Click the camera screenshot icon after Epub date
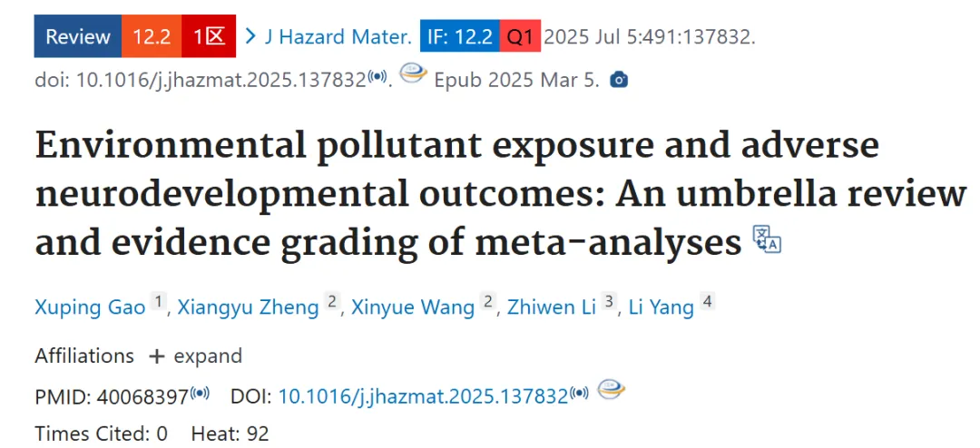The width and height of the screenshot is (980, 448). tap(618, 80)
